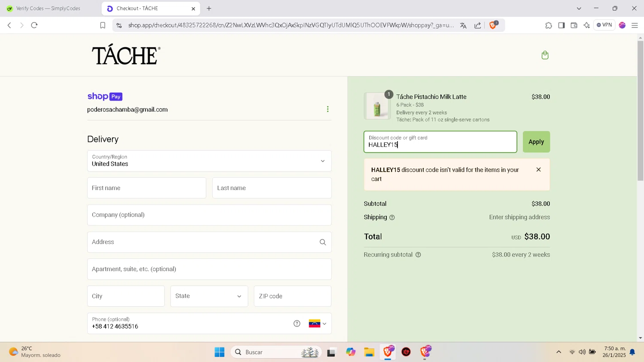Reload the checkout page

(34, 25)
